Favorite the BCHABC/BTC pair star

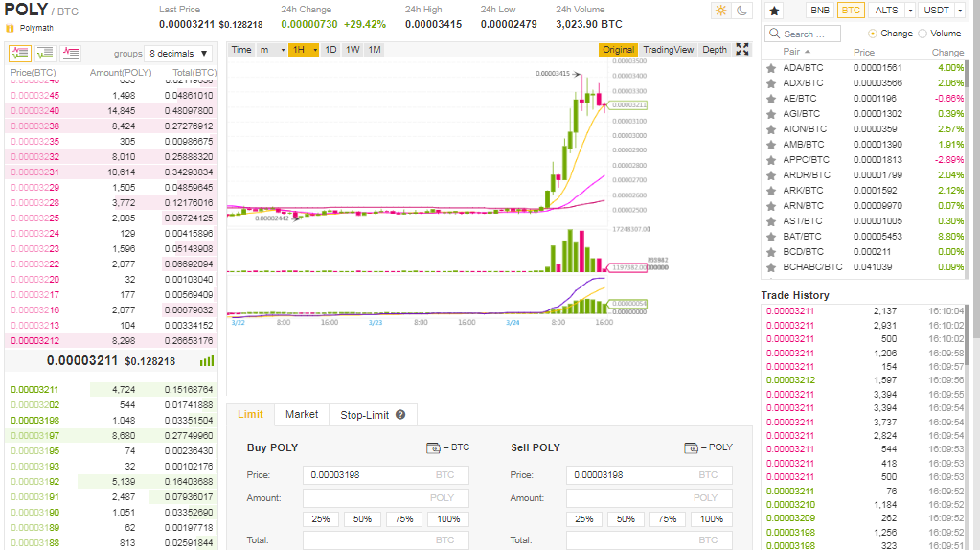pos(771,267)
